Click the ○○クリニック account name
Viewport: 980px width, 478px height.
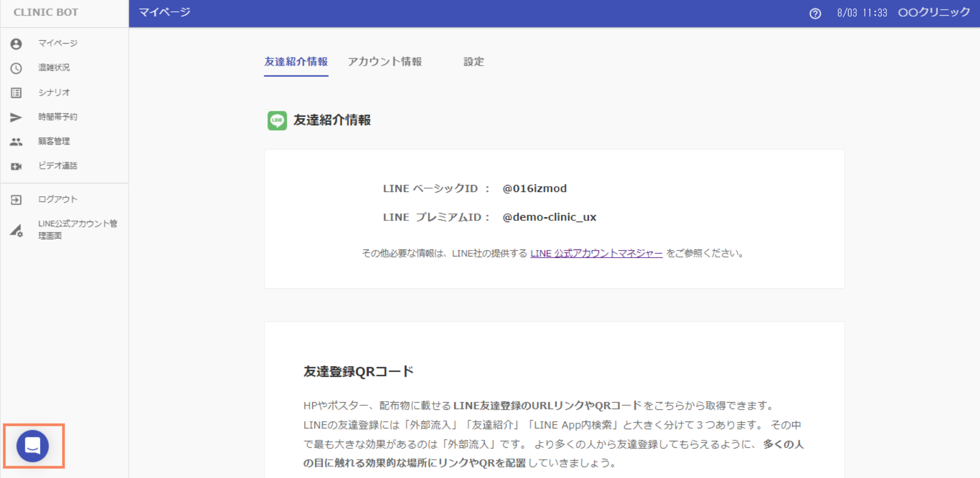(934, 12)
